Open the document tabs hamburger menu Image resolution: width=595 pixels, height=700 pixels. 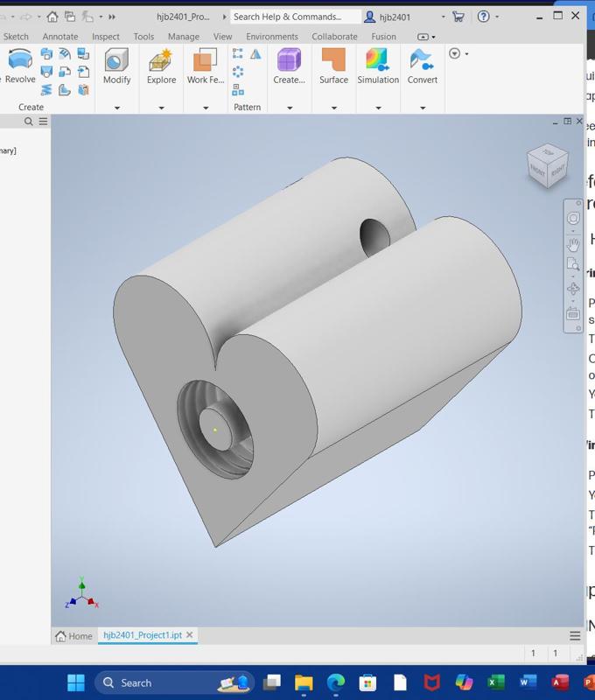tap(575, 636)
